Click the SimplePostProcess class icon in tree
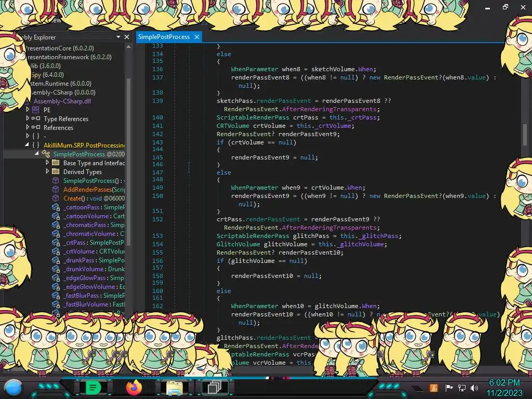Viewport: 532px width, 399px height. click(46, 154)
